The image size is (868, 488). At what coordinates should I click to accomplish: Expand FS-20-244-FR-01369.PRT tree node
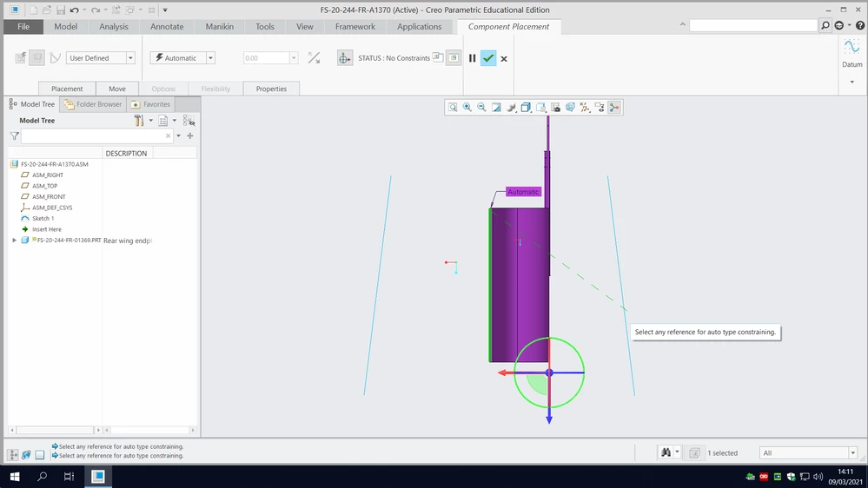pos(15,241)
